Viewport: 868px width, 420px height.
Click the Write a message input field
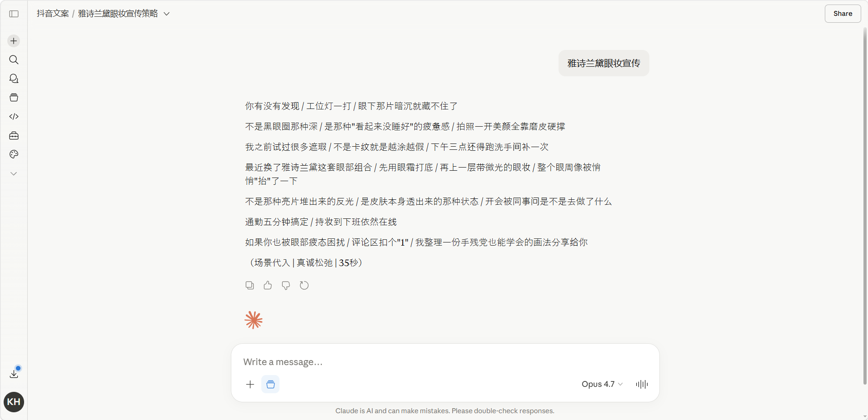coord(445,362)
